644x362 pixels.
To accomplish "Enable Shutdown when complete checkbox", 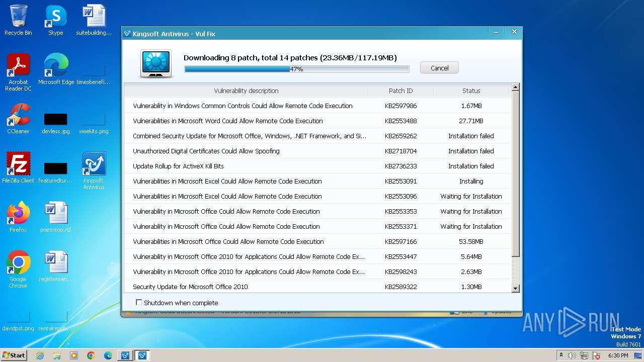I will tap(139, 302).
